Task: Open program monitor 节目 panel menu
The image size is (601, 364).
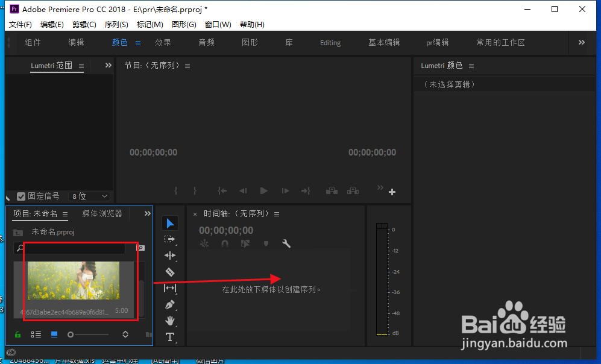Action: point(187,66)
